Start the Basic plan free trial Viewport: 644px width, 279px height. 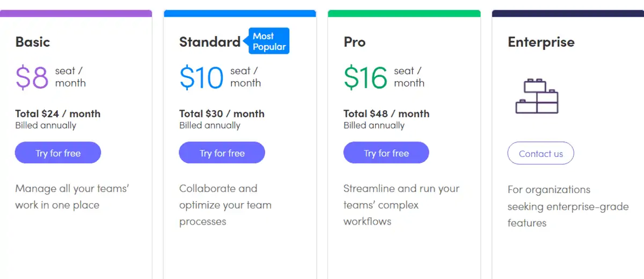pyautogui.click(x=58, y=153)
